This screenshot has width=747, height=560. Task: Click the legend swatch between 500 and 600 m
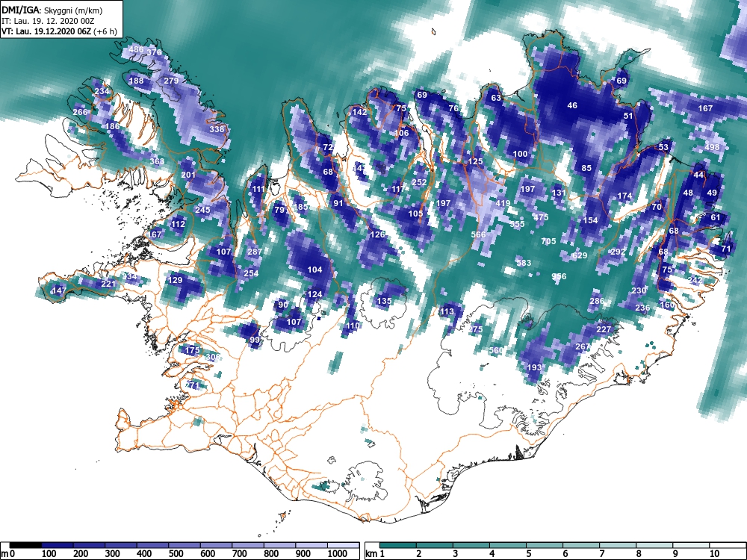pyautogui.click(x=185, y=545)
